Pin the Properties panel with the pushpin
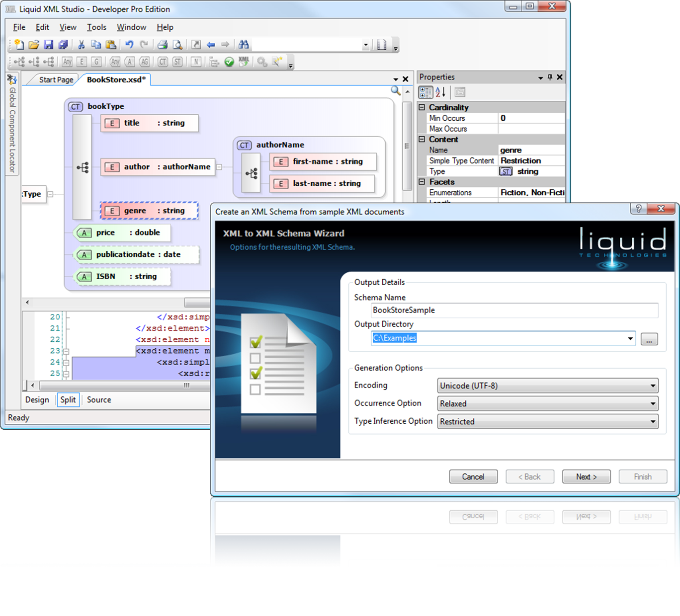 pyautogui.click(x=550, y=77)
